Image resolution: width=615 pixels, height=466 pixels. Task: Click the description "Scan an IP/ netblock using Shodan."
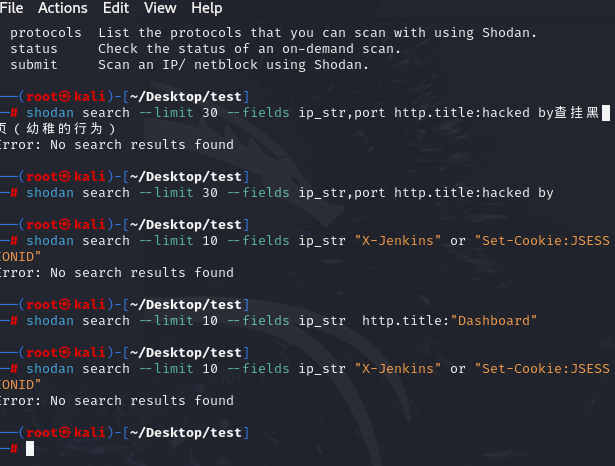click(x=233, y=65)
